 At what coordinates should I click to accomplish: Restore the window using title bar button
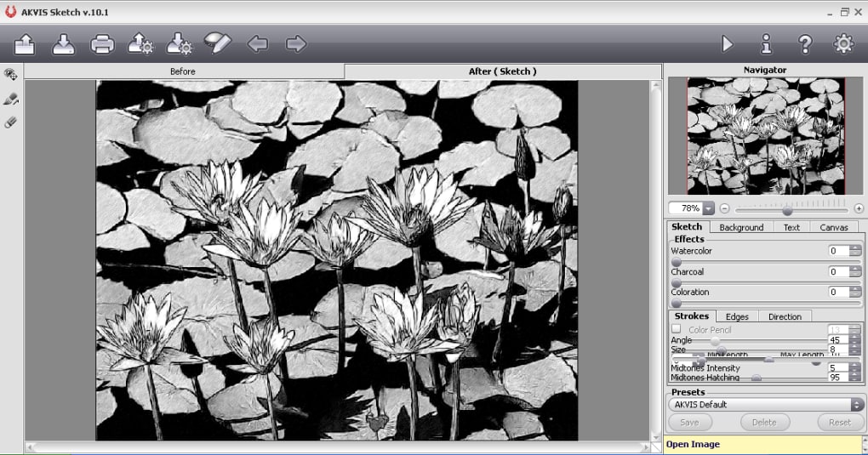click(844, 12)
